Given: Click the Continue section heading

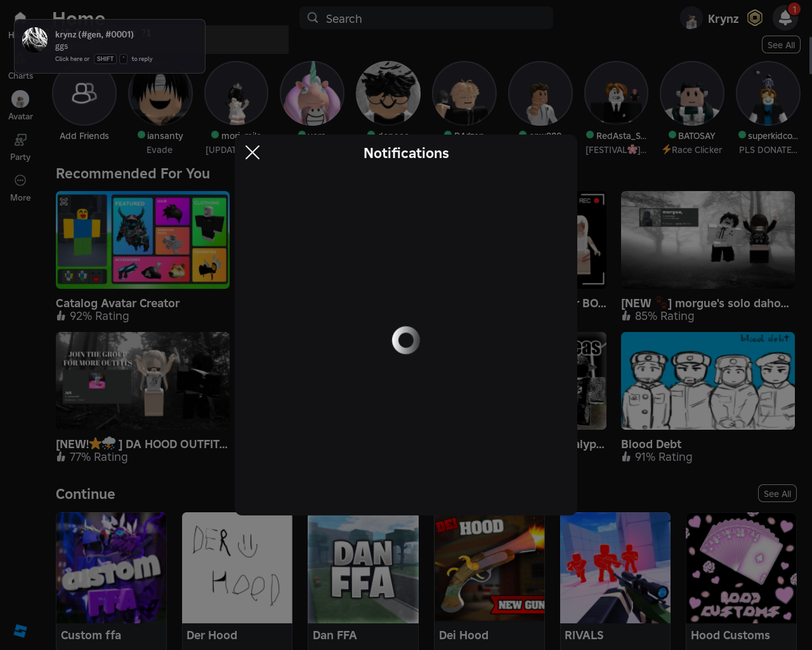Looking at the screenshot, I should coord(86,494).
